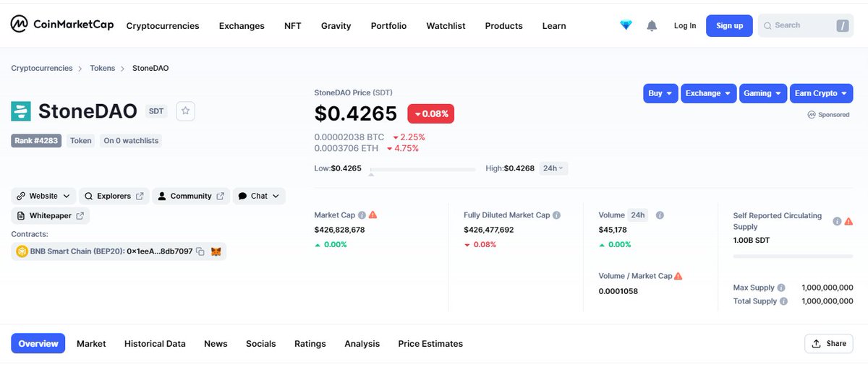
Task: Click the SDT ticker badge
Action: (156, 111)
